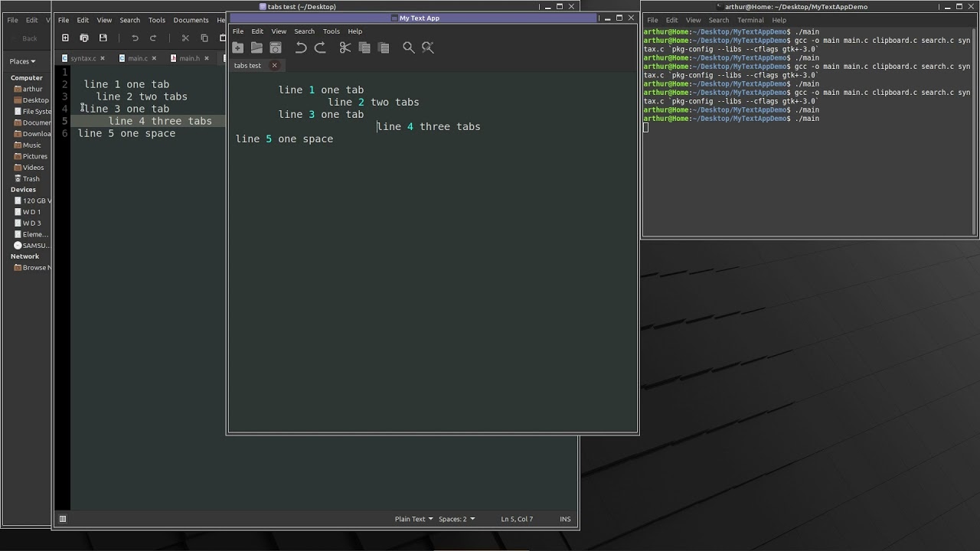The width and height of the screenshot is (980, 551).
Task: Close the 'tabs test' tab in My Text App
Action: [x=274, y=66]
